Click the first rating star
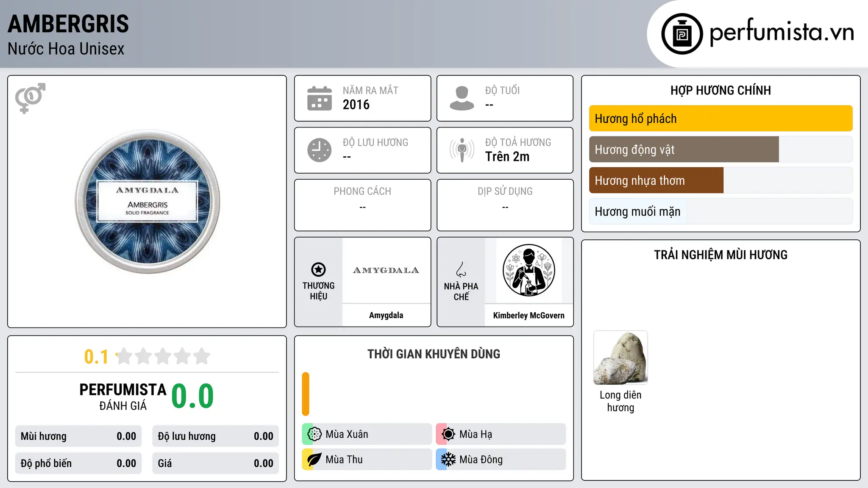 click(x=124, y=356)
